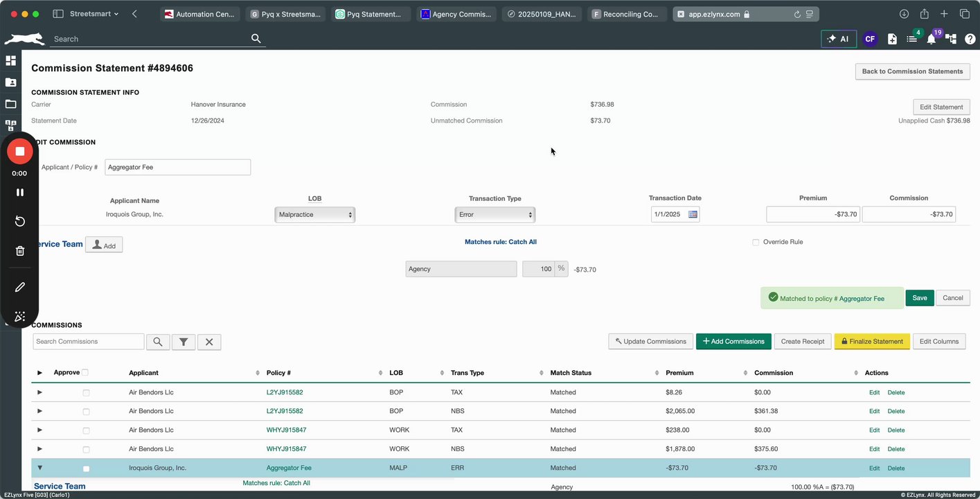Click the green Save button
The height and width of the screenshot is (499, 980).
tap(920, 298)
